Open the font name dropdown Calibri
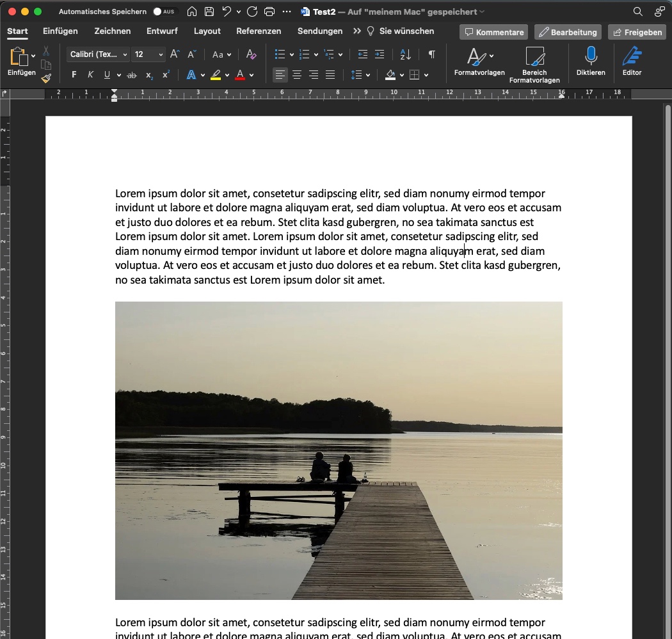672x639 pixels. coord(99,54)
